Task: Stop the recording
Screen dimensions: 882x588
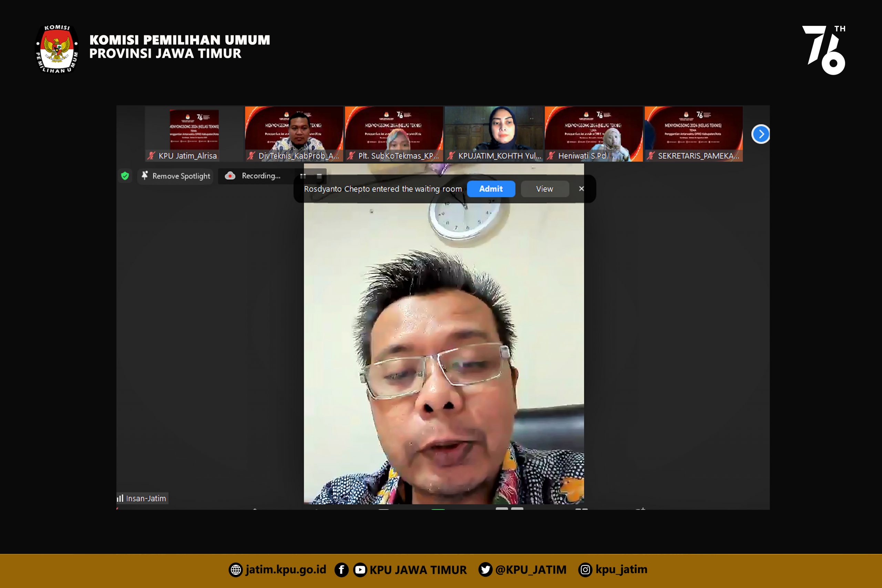Action: tap(319, 176)
